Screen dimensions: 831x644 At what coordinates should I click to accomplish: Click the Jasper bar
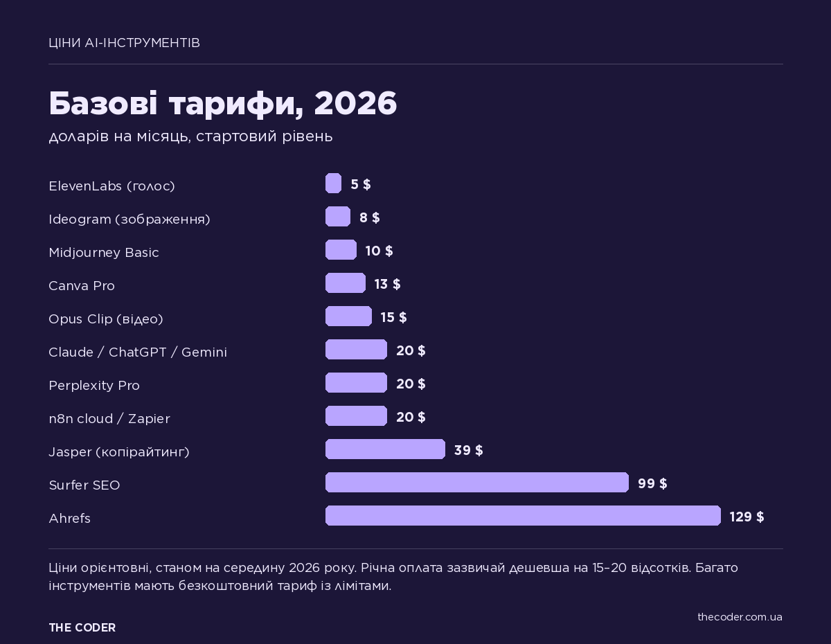385,449
